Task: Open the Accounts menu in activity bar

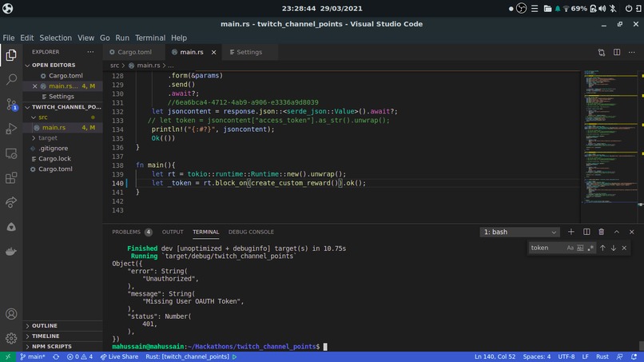Action: (11, 314)
